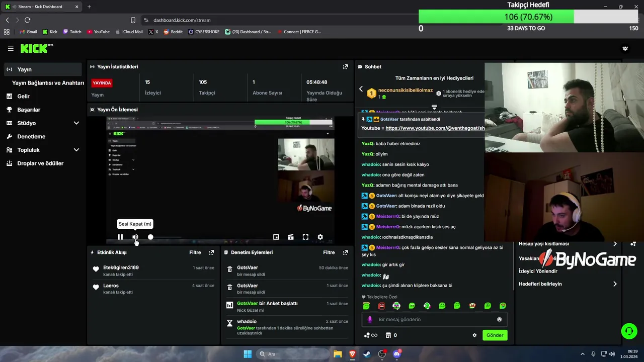Image resolution: width=644 pixels, height=362 pixels.
Task: Open Discord from the taskbar
Action: click(x=397, y=354)
